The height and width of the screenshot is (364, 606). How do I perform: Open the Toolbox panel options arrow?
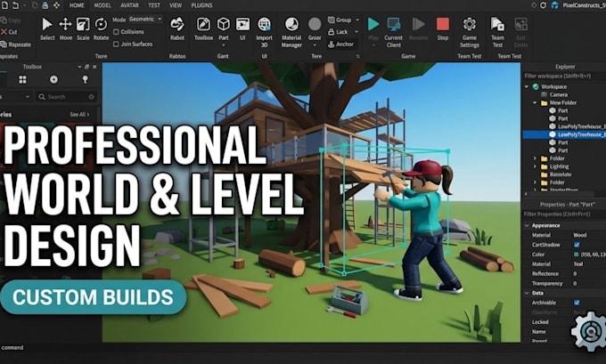point(79,67)
